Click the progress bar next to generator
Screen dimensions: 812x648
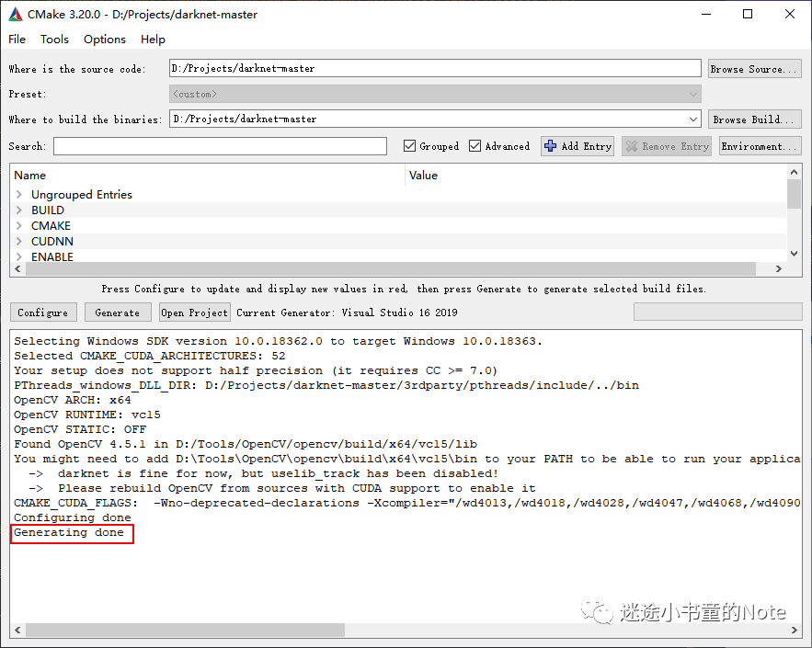tap(718, 313)
